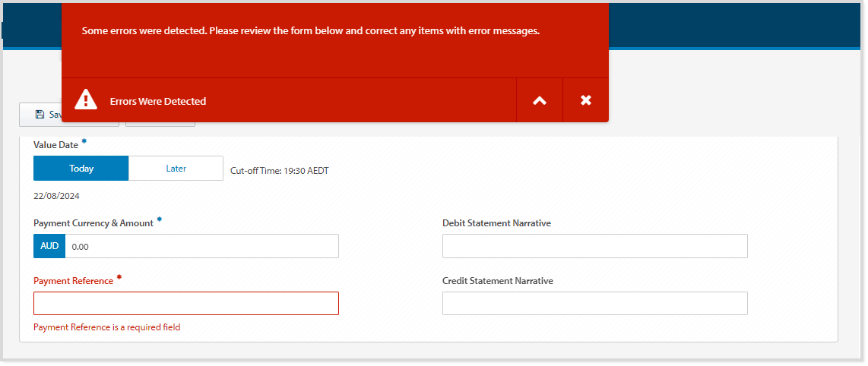Switch Value Date to Later
This screenshot has width=868, height=366.
[176, 169]
